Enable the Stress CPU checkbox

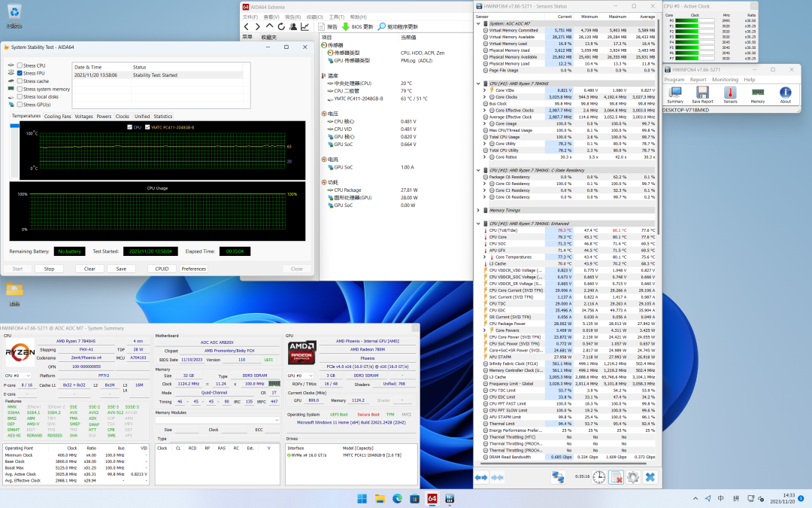[20, 65]
